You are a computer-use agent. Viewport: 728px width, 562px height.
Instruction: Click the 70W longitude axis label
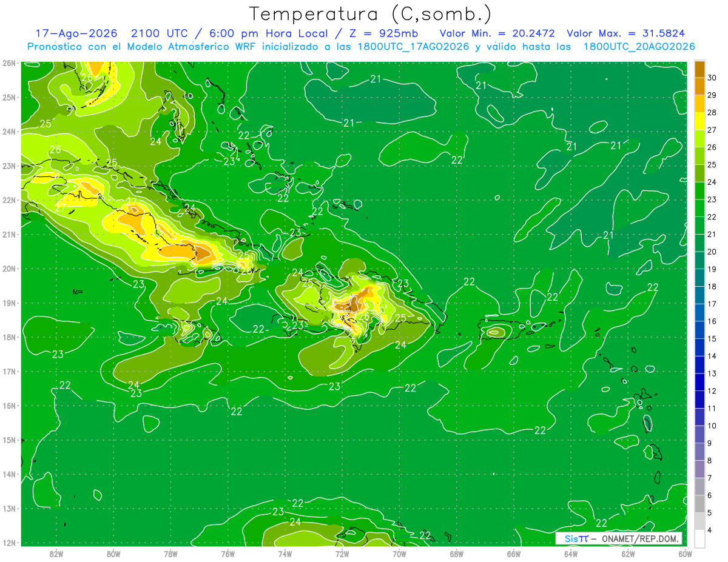coord(399,554)
